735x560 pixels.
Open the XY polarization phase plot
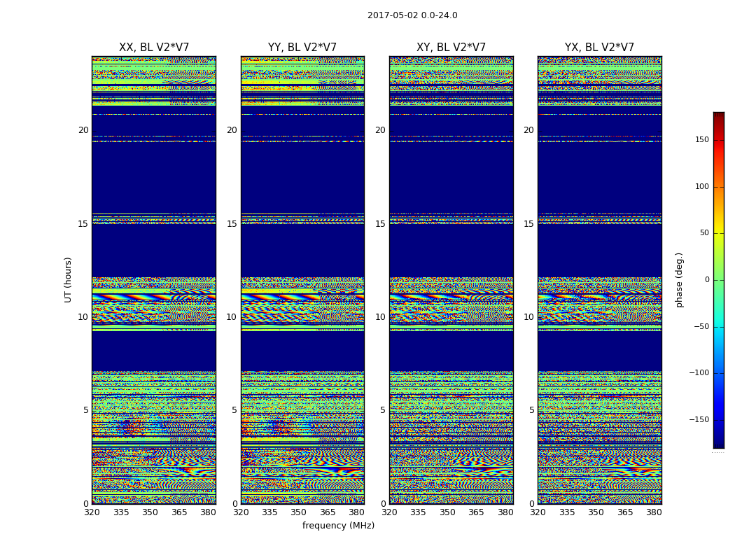pos(451,280)
